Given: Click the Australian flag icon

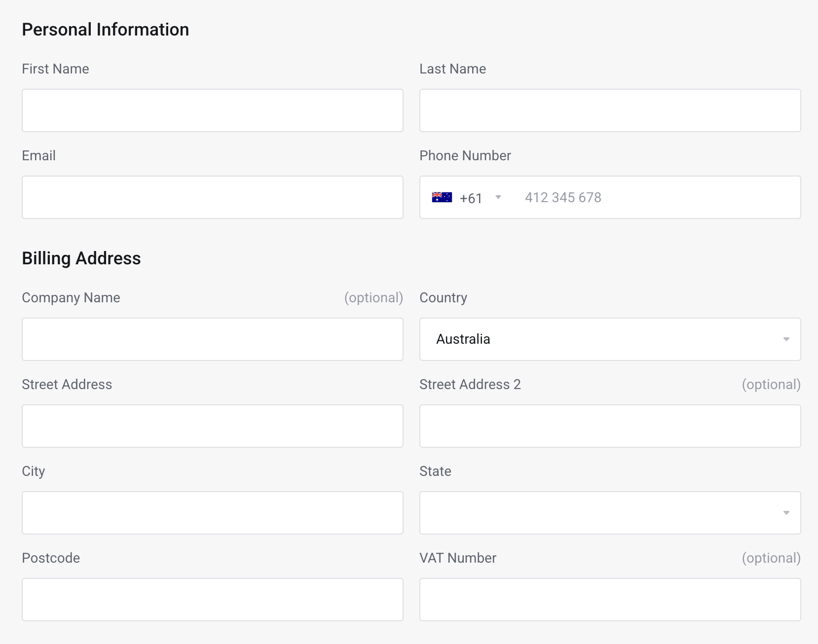Looking at the screenshot, I should (x=442, y=197).
